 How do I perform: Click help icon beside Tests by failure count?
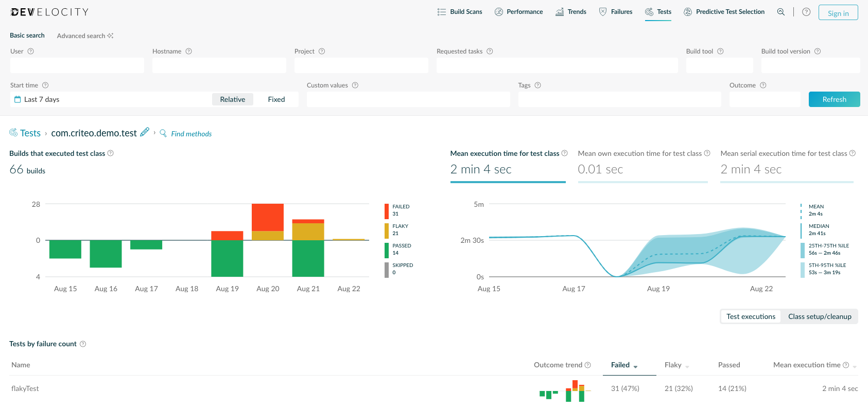[x=83, y=344]
